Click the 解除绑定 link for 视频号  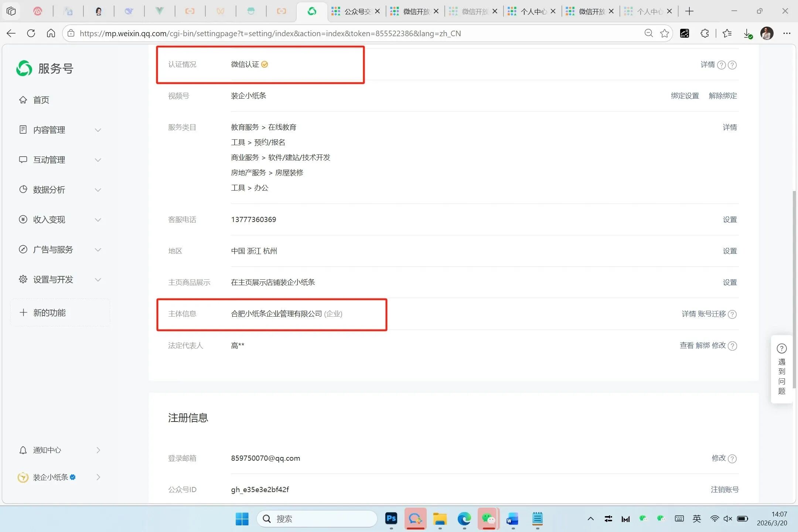pos(722,96)
